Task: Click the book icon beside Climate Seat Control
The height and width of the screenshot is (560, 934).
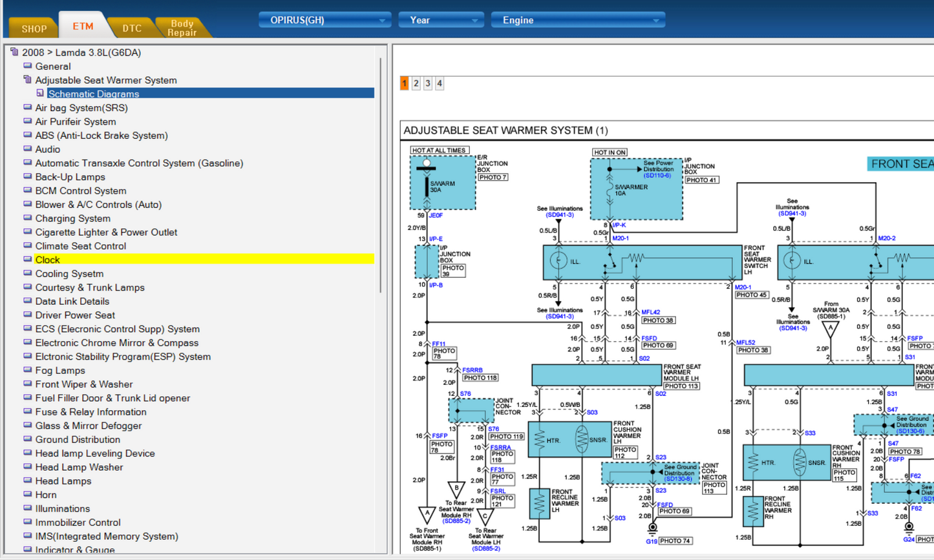Action: point(27,245)
